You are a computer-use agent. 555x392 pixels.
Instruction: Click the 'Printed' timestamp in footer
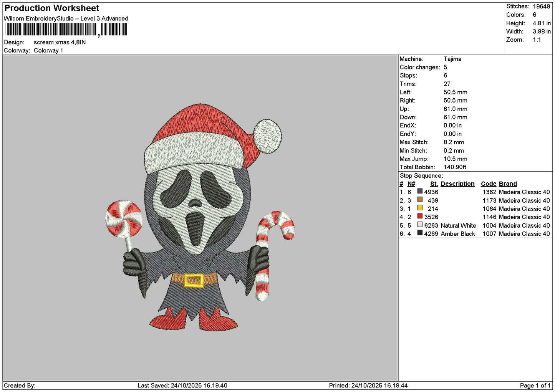368,385
